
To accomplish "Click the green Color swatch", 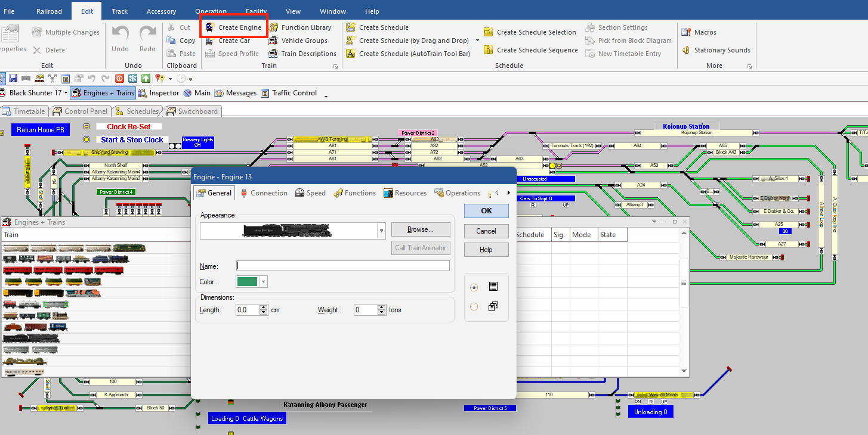I will tap(248, 282).
